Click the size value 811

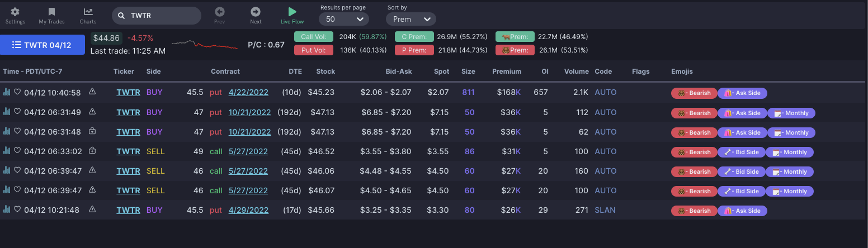[468, 92]
